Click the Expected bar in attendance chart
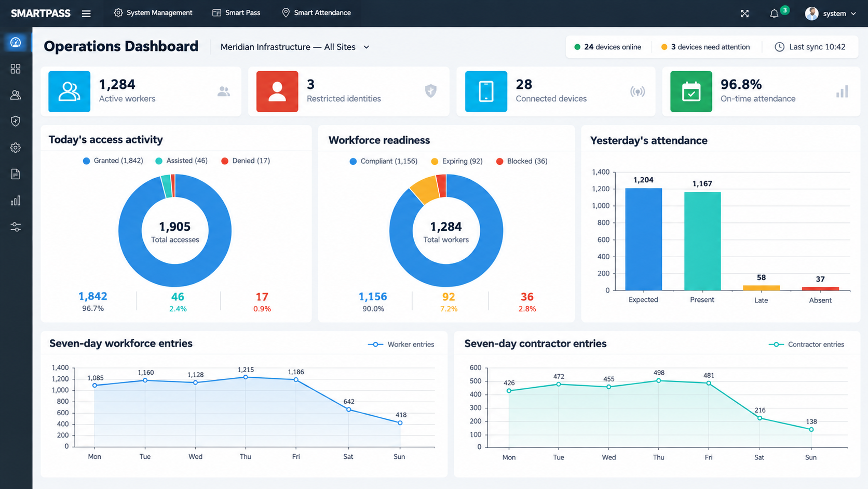Image resolution: width=868 pixels, height=489 pixels. point(643,239)
